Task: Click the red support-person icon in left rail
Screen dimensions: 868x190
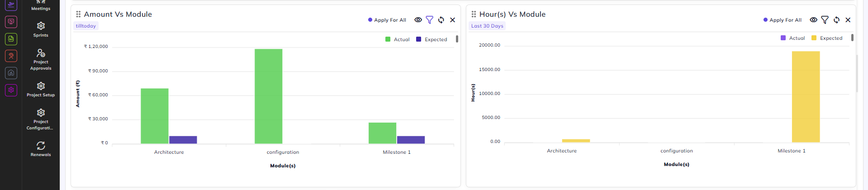Action: tap(11, 56)
